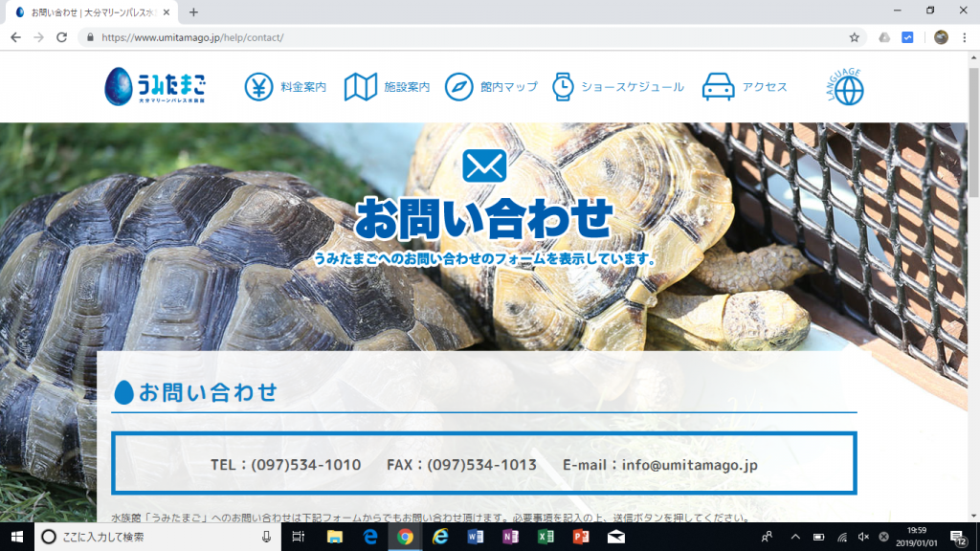Open the 施設案内 facility guide
The width and height of the screenshot is (980, 551).
[387, 87]
